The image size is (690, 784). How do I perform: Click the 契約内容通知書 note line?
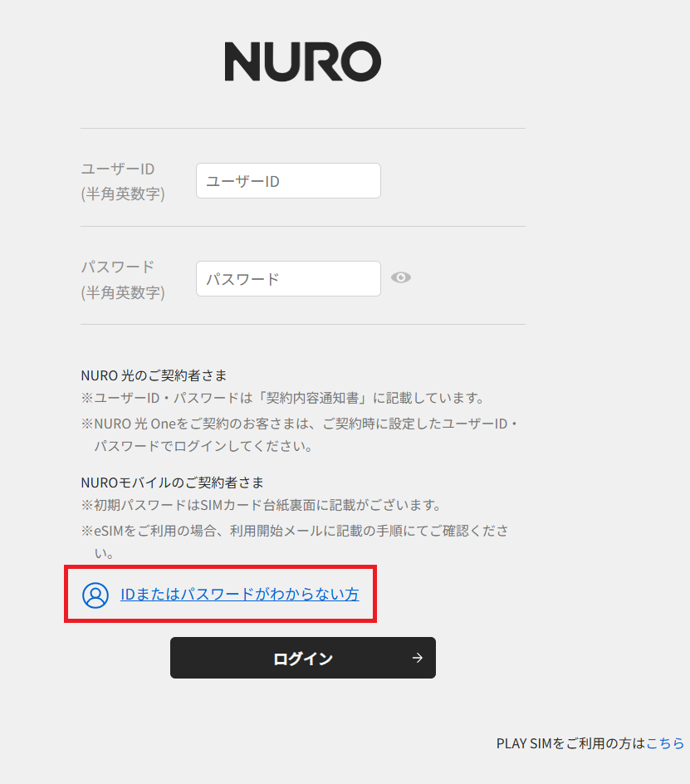point(282,398)
